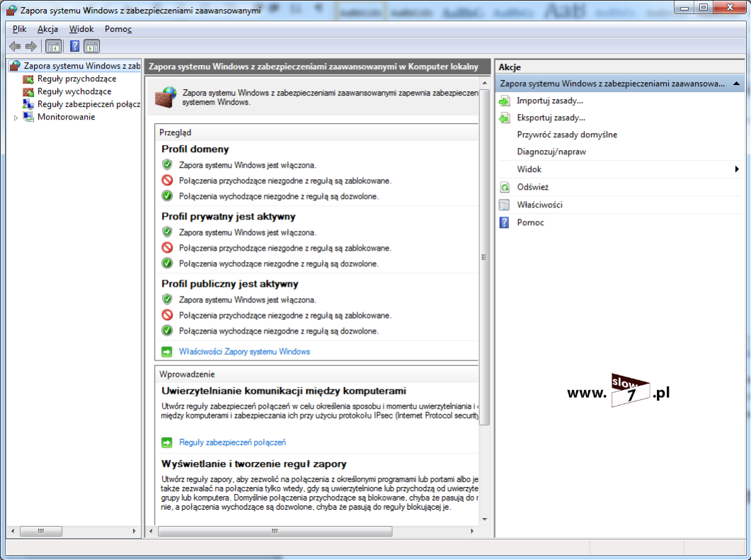
Task: Open the Pomoc menu in menu bar
Action: click(x=118, y=29)
